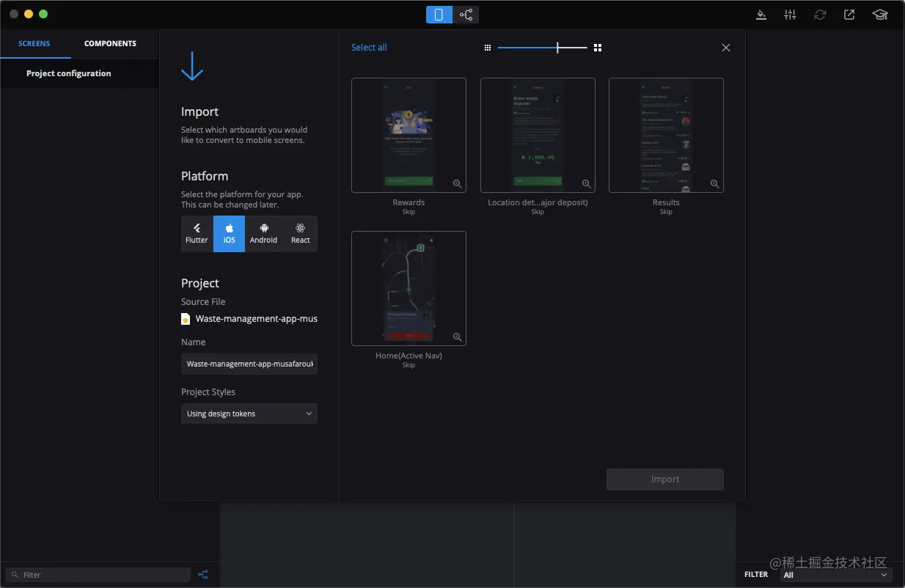
Task: Click Skip under Rewards
Action: pyautogui.click(x=408, y=212)
